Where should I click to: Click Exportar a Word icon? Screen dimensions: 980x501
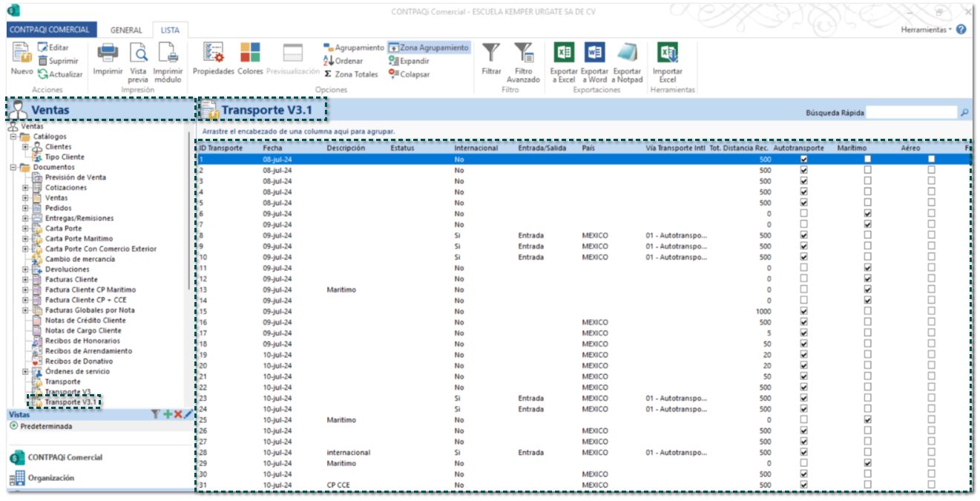(594, 53)
